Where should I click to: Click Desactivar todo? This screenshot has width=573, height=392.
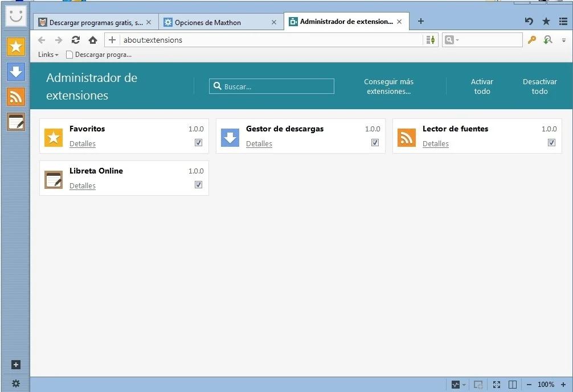coord(540,86)
